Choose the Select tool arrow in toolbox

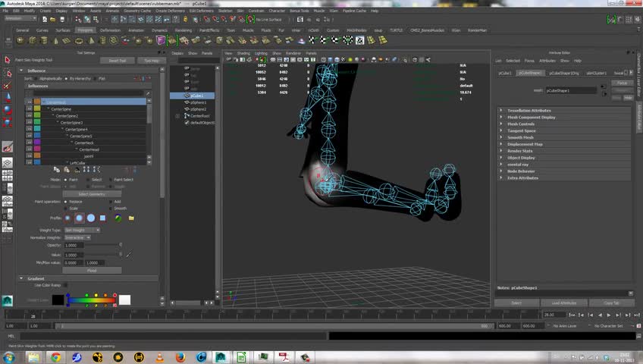(8, 60)
